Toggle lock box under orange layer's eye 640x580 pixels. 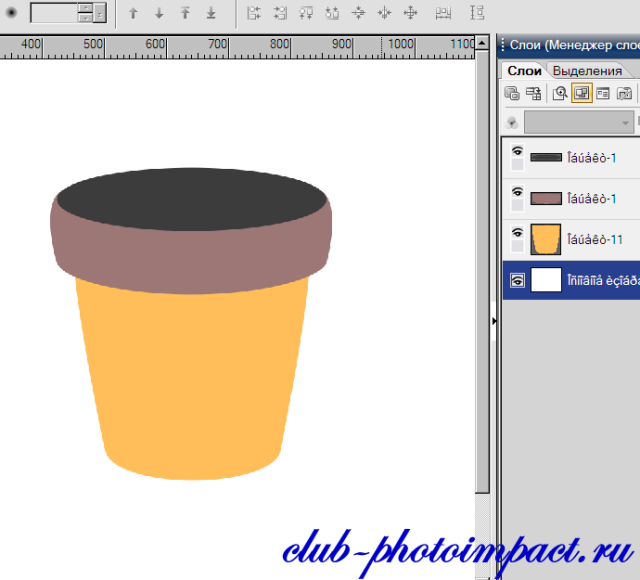517,246
